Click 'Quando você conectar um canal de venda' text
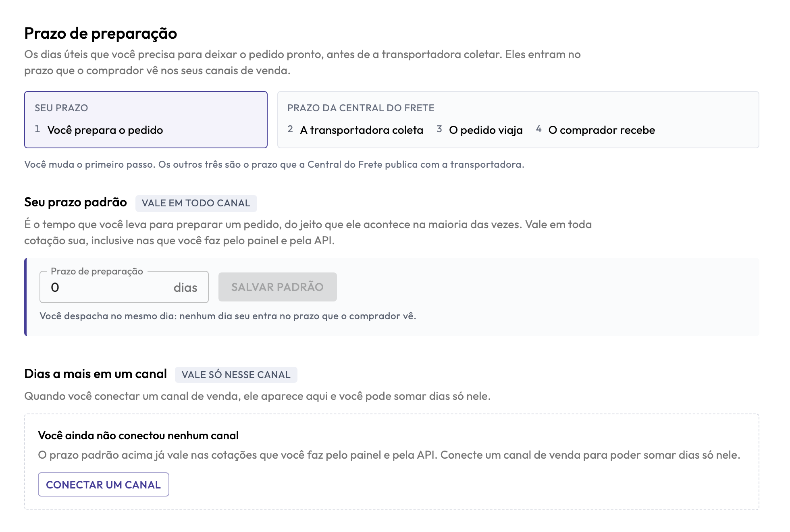The image size is (790, 532). 257,396
